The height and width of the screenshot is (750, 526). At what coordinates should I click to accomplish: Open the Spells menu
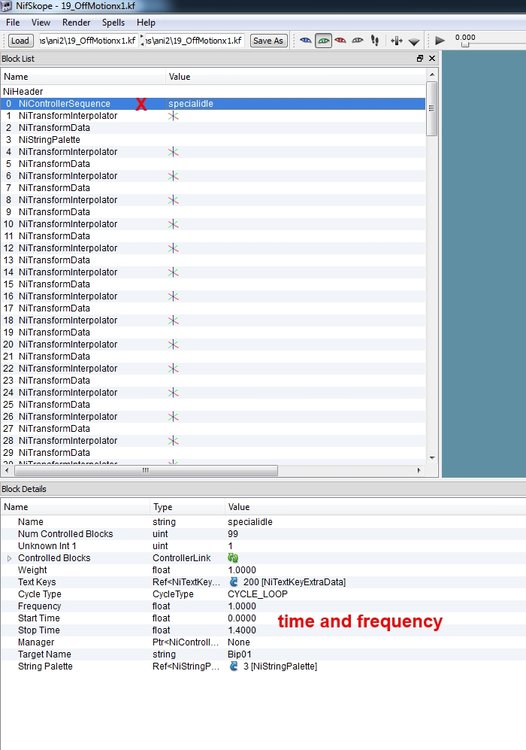(113, 22)
